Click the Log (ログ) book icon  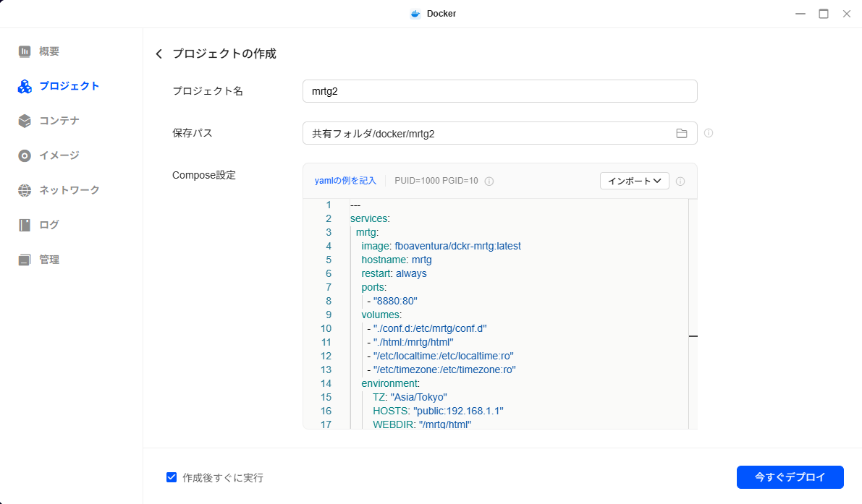24,225
